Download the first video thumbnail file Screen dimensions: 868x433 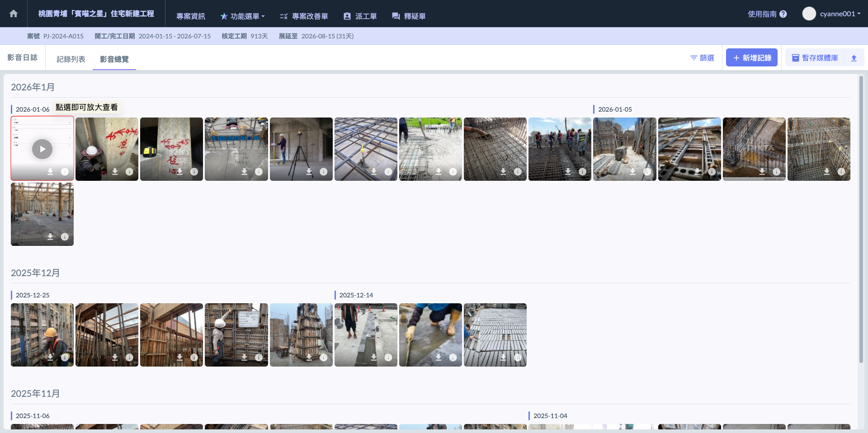(50, 172)
